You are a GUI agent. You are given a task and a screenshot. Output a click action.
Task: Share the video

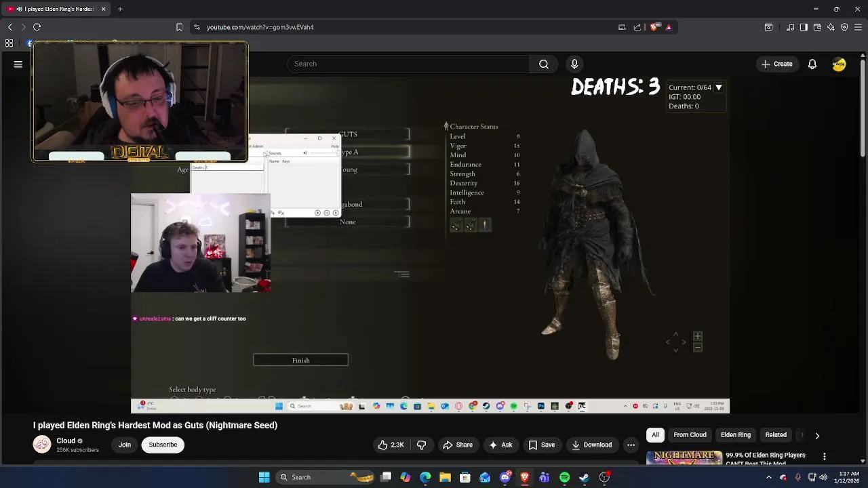pyautogui.click(x=458, y=445)
